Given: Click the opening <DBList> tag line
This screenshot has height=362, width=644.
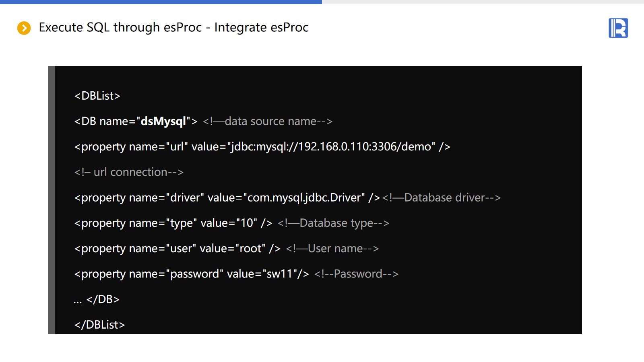Looking at the screenshot, I should pos(97,96).
